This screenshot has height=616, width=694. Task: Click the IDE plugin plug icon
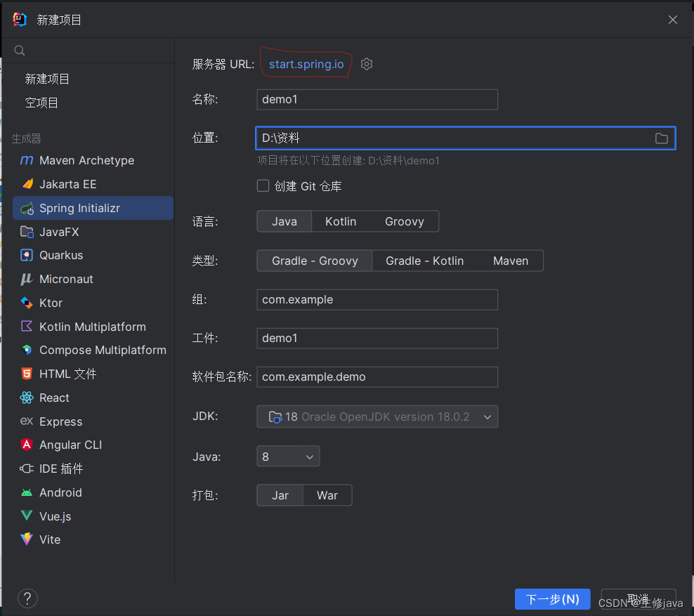click(27, 468)
